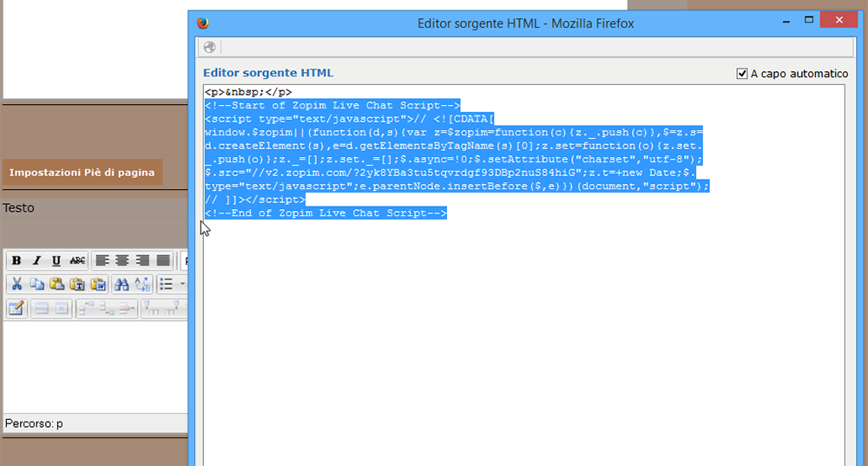This screenshot has height=466, width=868.
Task: Toggle underline formatting in the Testo editor
Action: coord(56,260)
